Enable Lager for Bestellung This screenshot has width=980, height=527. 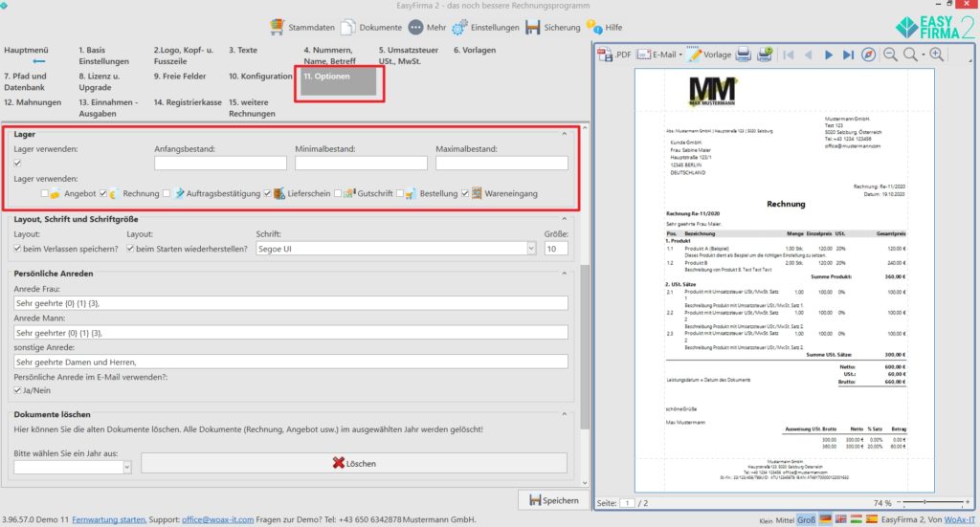(400, 193)
